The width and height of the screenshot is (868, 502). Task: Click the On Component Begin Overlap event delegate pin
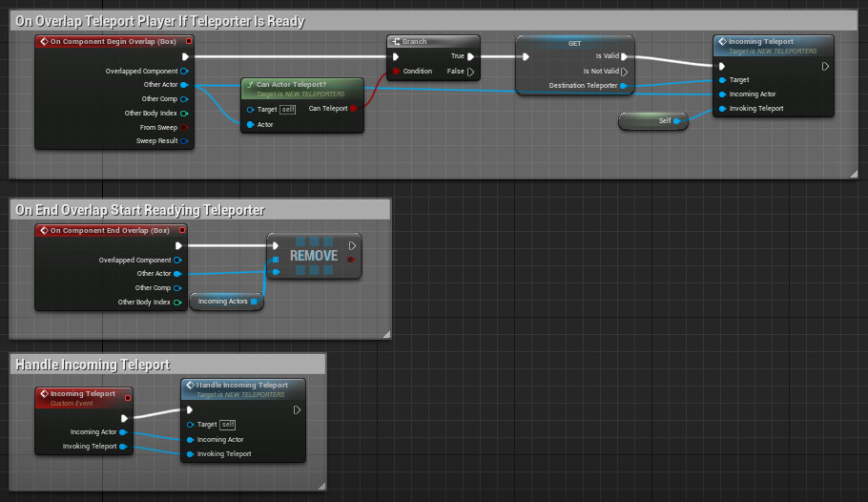click(x=189, y=42)
